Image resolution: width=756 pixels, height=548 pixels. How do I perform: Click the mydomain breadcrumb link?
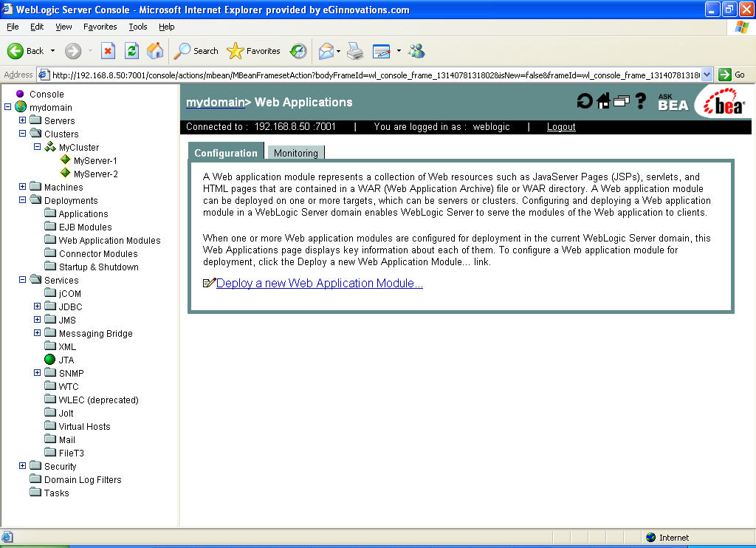click(215, 102)
